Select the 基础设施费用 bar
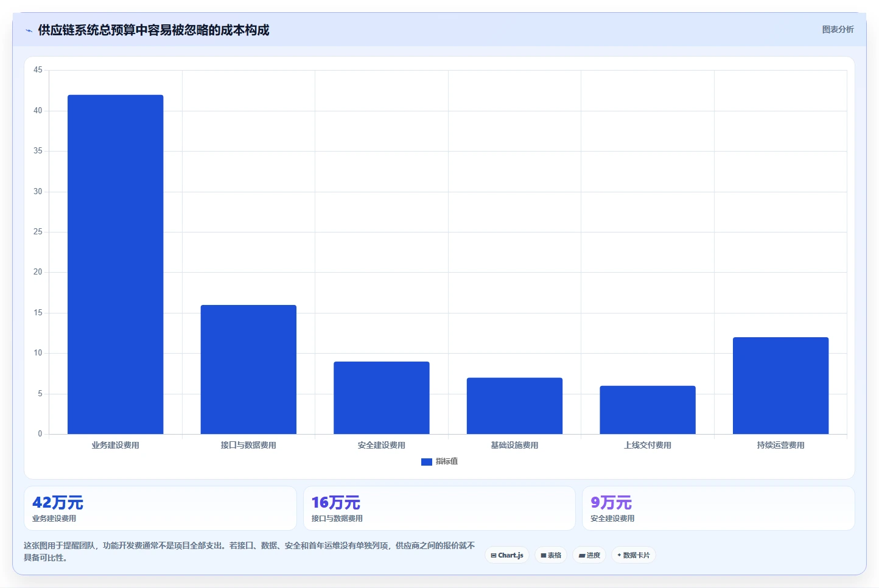The image size is (879, 588). [x=514, y=406]
